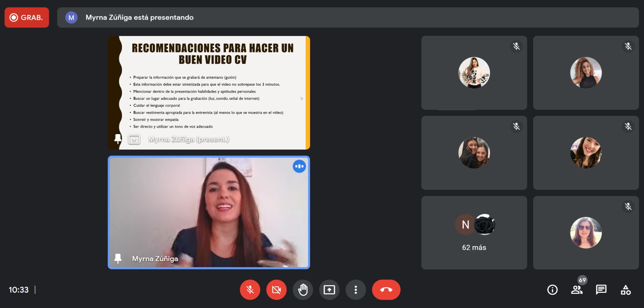The width and height of the screenshot is (644, 308).
Task: Click the GRAB. recording indicator
Action: [x=27, y=18]
